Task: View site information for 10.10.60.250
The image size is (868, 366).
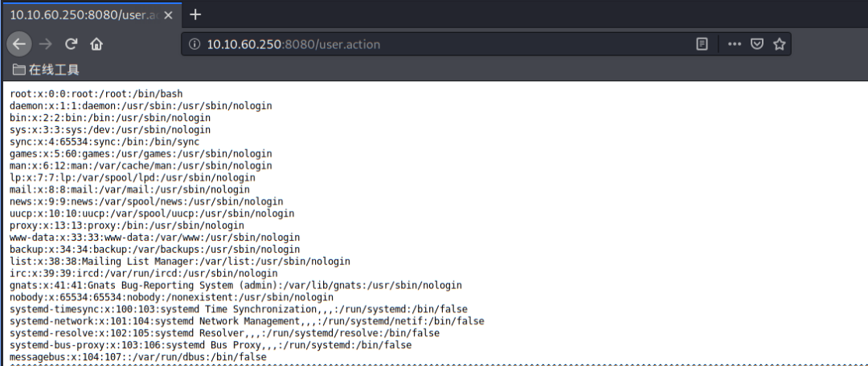Action: [x=194, y=44]
